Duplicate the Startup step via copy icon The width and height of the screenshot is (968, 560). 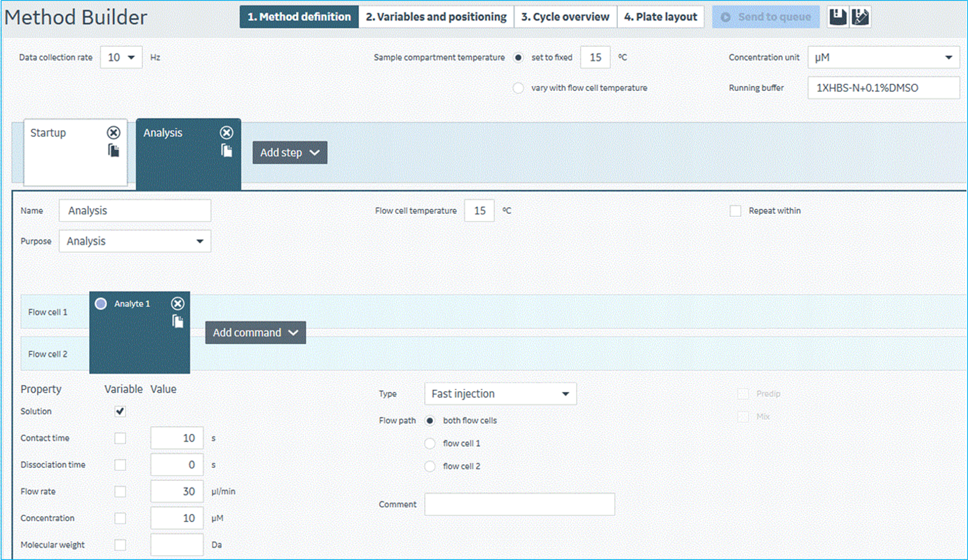pyautogui.click(x=114, y=151)
